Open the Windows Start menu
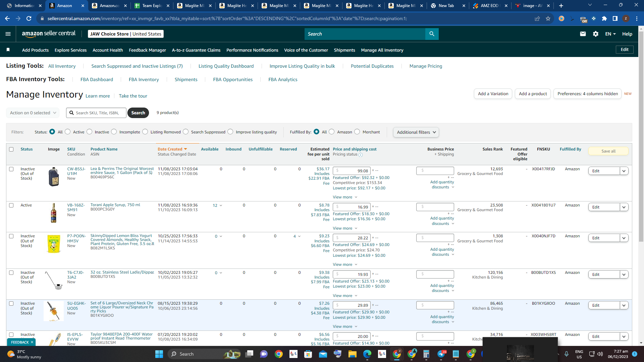The width and height of the screenshot is (644, 362). [x=159, y=354]
